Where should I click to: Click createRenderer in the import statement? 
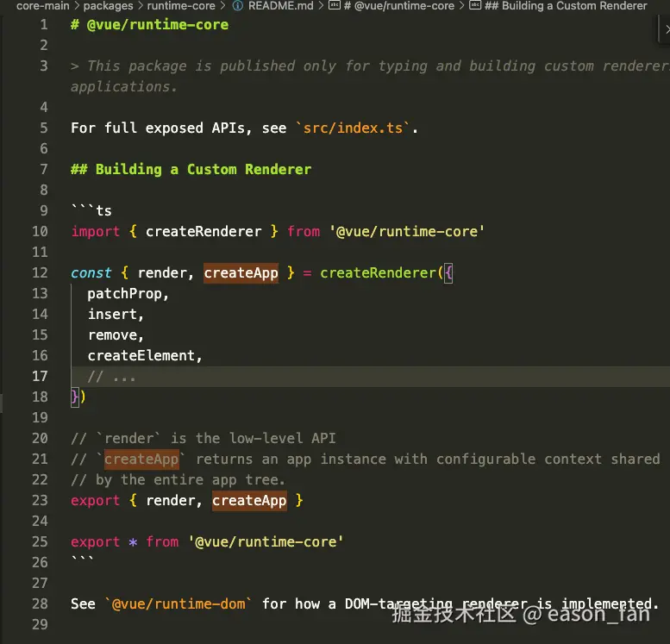204,231
